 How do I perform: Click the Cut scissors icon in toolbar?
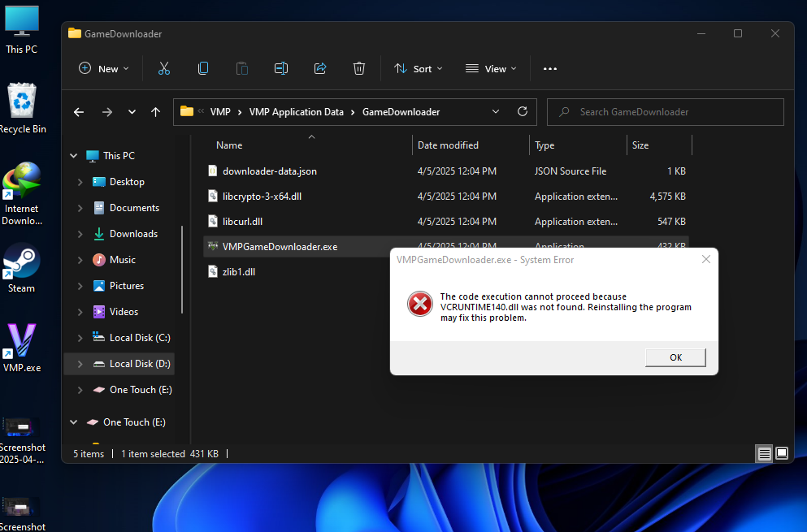coord(164,69)
